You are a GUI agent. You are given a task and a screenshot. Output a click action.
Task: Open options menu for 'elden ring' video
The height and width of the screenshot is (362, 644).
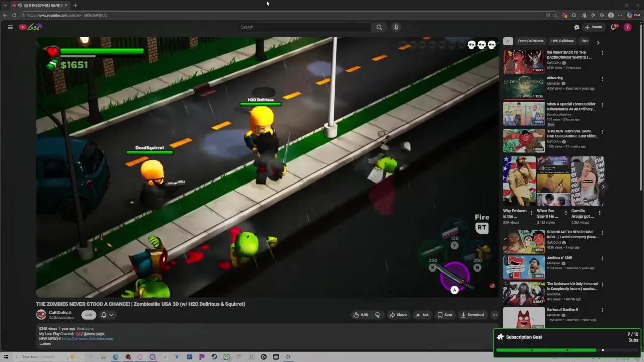(602, 79)
